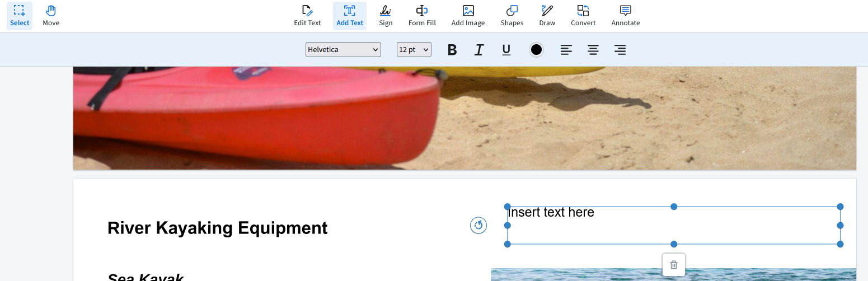Center align the text
The height and width of the screenshot is (281, 868).
(593, 50)
